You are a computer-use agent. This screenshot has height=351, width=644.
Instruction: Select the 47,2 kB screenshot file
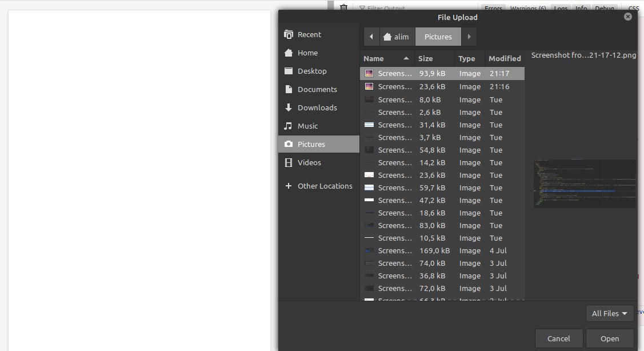442,200
